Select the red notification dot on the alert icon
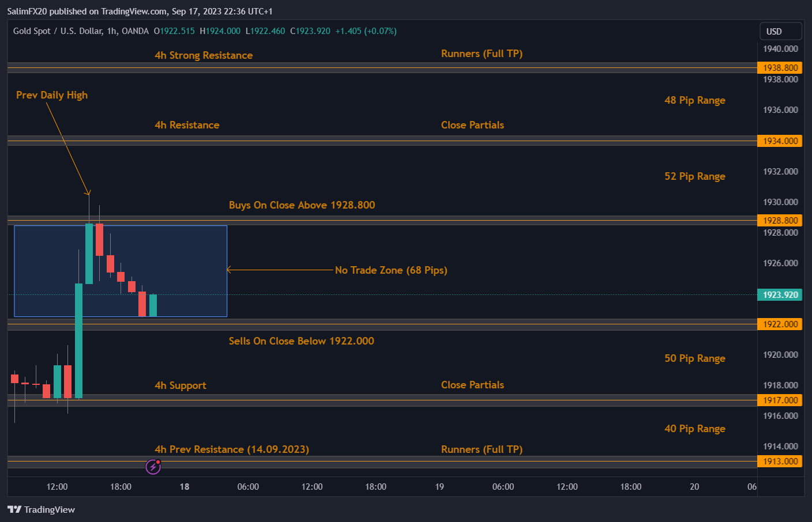812x522 pixels. point(157,462)
